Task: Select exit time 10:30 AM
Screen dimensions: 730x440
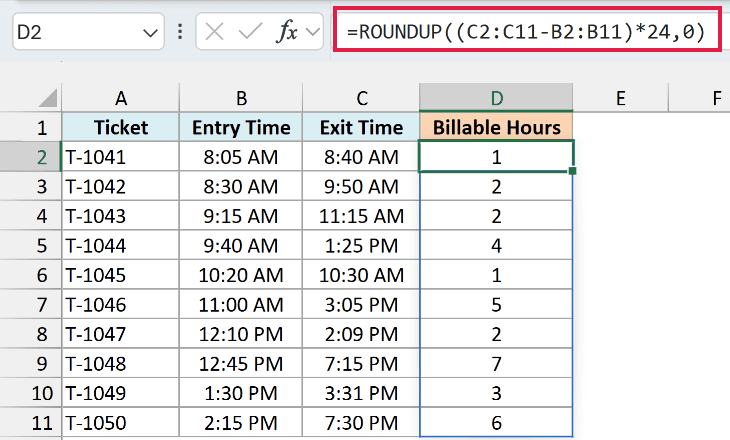Action: pos(361,275)
